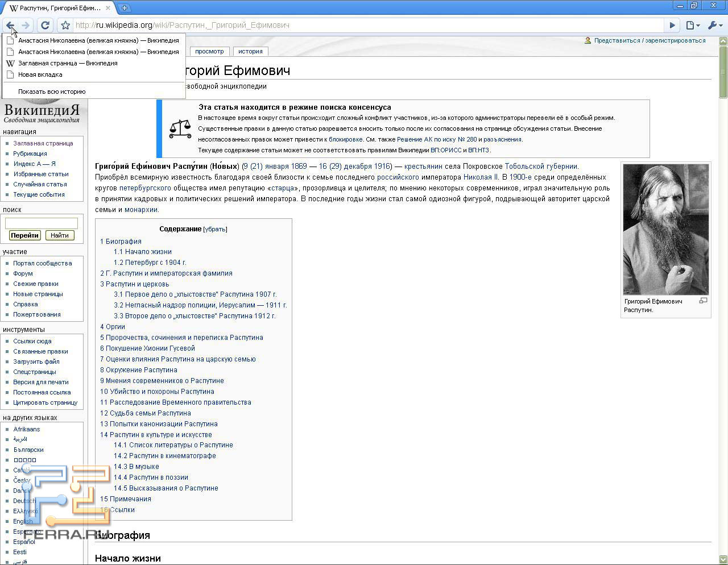Reload the page with the refresh icon

(45, 25)
